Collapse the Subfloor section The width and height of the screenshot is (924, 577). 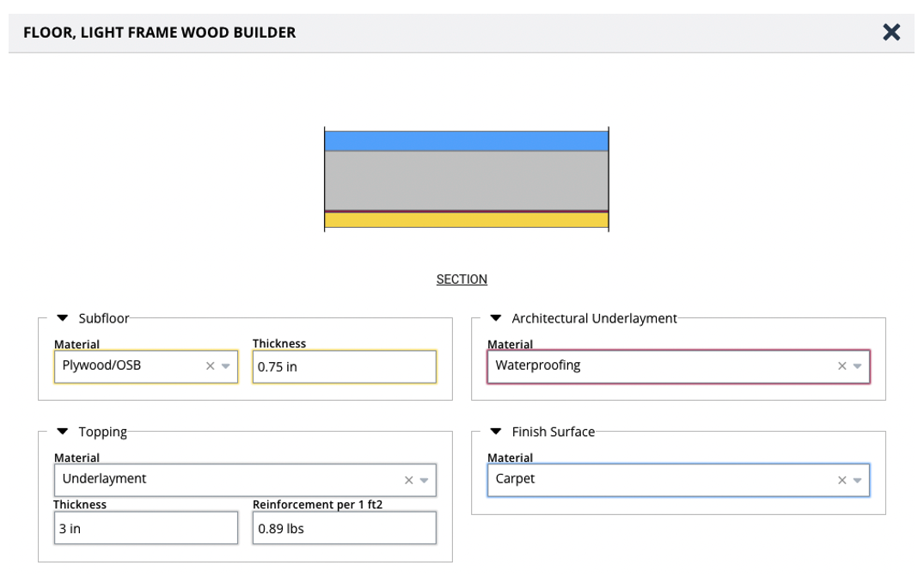(63, 318)
